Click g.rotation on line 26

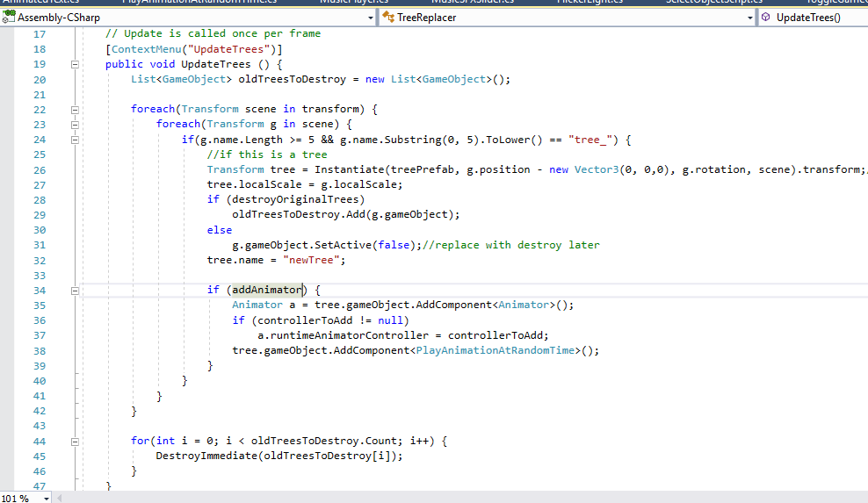[713, 169]
